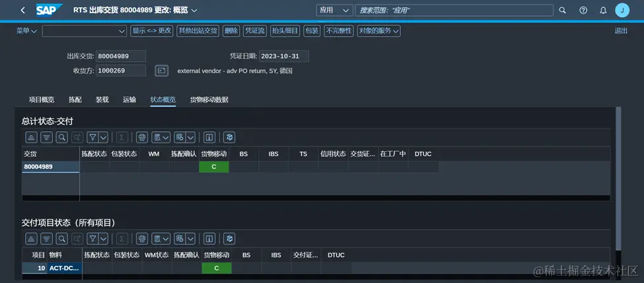The width and height of the screenshot is (644, 283).
Task: Switch to the 拣配 tab
Action: [x=75, y=100]
